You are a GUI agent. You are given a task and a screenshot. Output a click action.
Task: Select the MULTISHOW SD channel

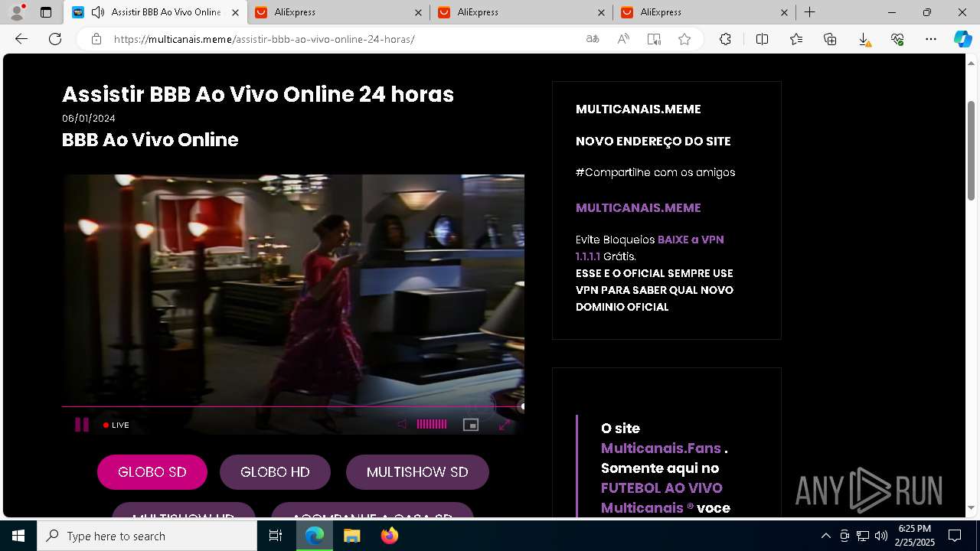click(417, 472)
